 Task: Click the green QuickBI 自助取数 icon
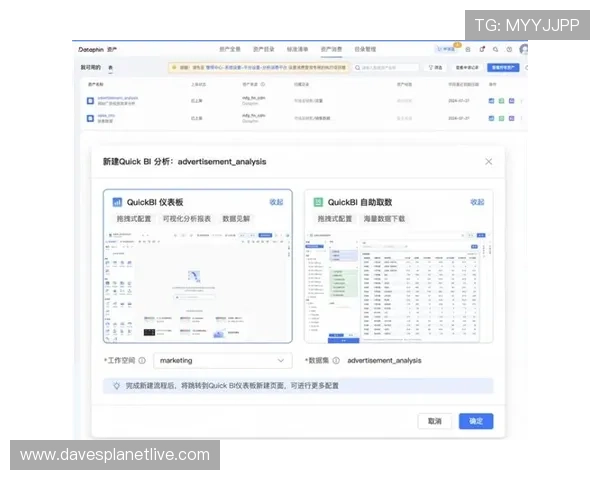(x=318, y=202)
